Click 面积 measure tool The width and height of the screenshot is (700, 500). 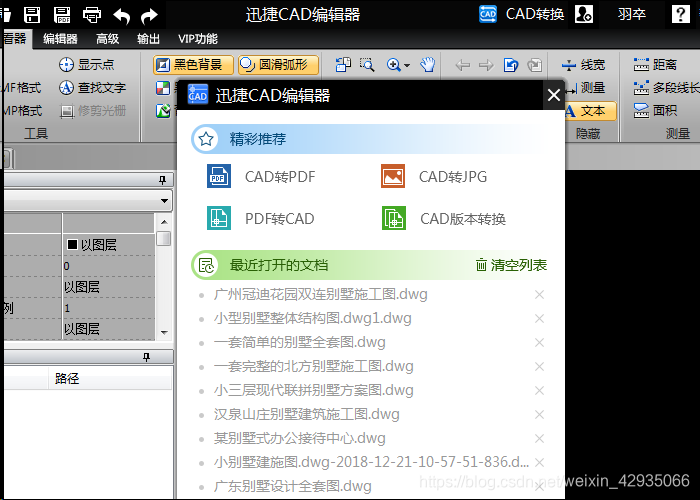click(655, 110)
